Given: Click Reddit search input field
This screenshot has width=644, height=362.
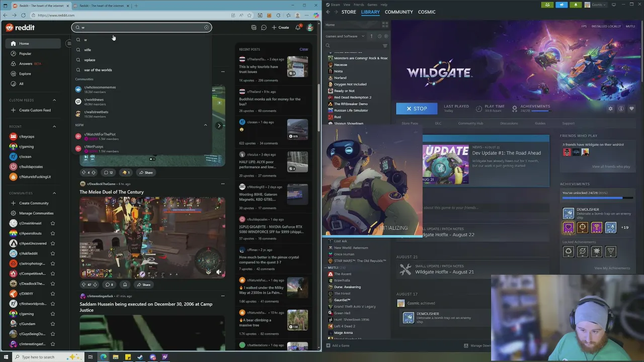Looking at the screenshot, I should 141,27.
